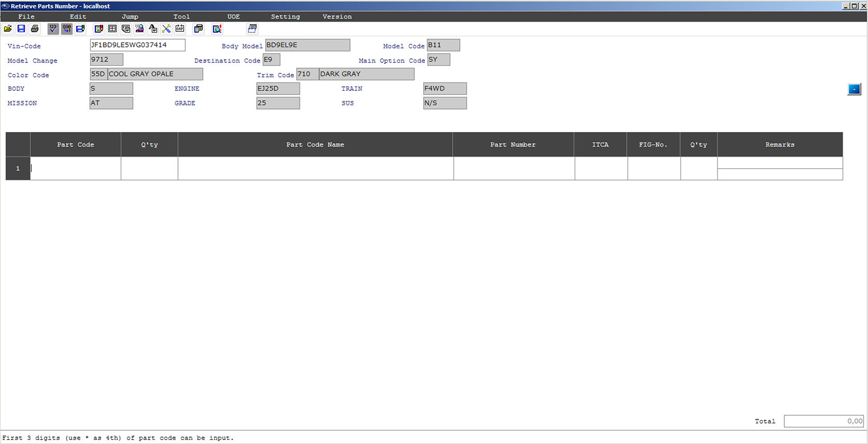Image resolution: width=868 pixels, height=444 pixels.
Task: Open the Setting menu
Action: [x=285, y=16]
